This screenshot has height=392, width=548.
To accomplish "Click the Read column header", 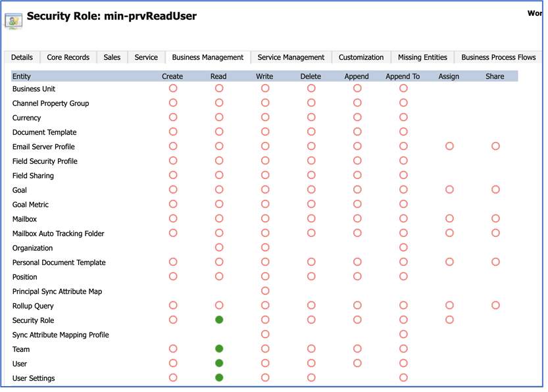I will (x=218, y=76).
